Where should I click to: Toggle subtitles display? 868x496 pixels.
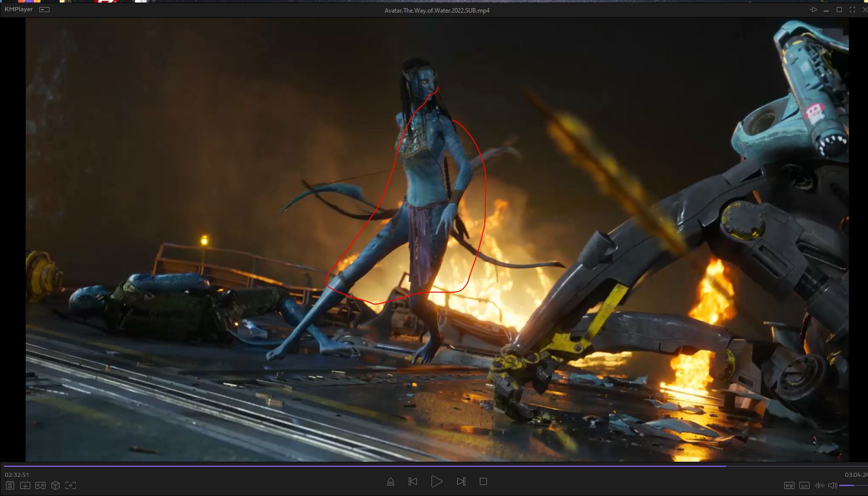[x=804, y=485]
